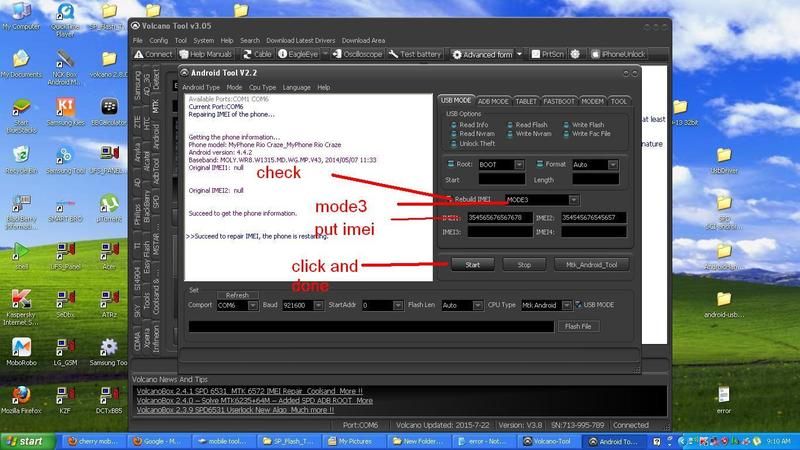
Task: Select the Write Fac File option
Action: click(587, 134)
